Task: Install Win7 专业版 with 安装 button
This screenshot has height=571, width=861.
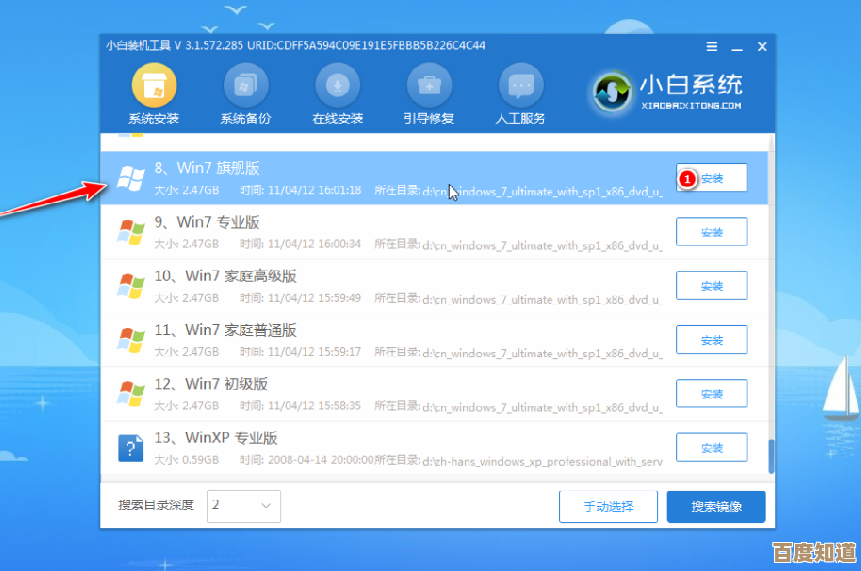Action: (x=712, y=232)
